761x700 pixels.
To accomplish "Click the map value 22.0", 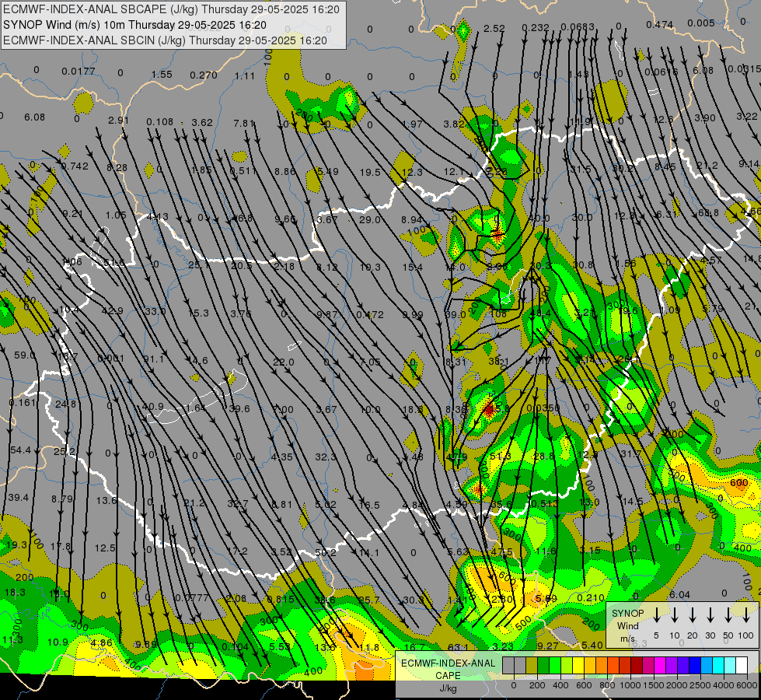I will click(x=283, y=362).
